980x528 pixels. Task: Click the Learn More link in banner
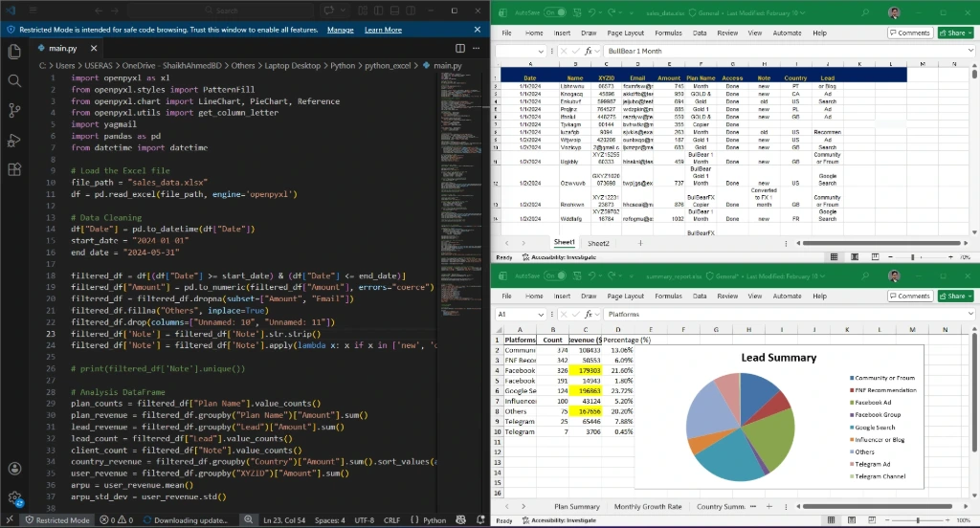[x=383, y=30]
